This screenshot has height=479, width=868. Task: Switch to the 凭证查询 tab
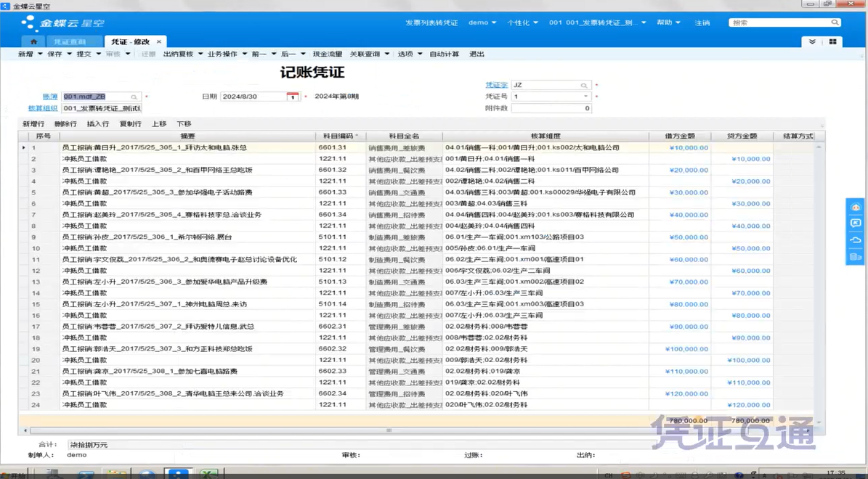[70, 42]
